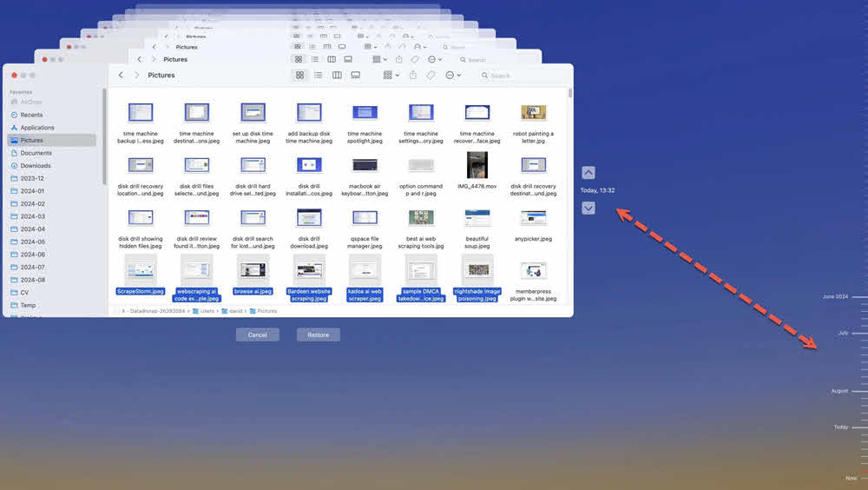The height and width of the screenshot is (490, 868).
Task: Click the Pictures folder in path bar
Action: point(264,311)
